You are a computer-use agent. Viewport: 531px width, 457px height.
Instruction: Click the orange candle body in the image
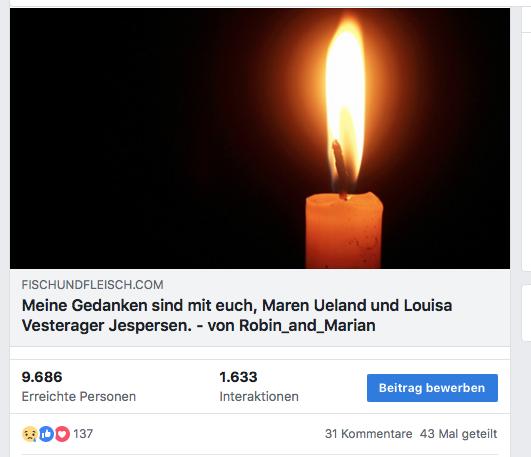[344, 232]
